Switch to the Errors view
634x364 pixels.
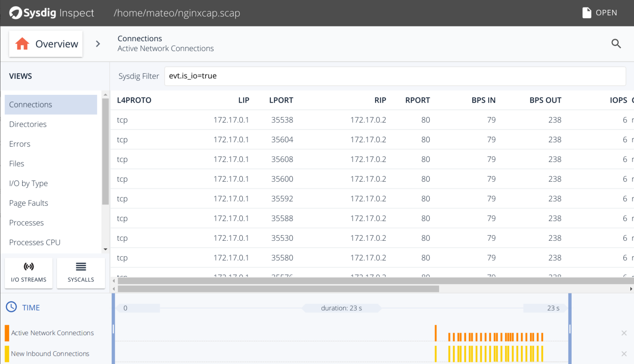pyautogui.click(x=19, y=144)
